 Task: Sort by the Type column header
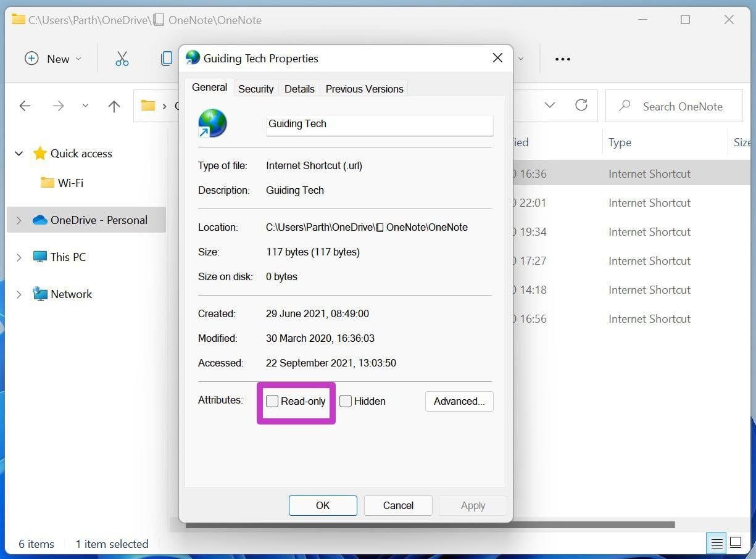(x=665, y=143)
